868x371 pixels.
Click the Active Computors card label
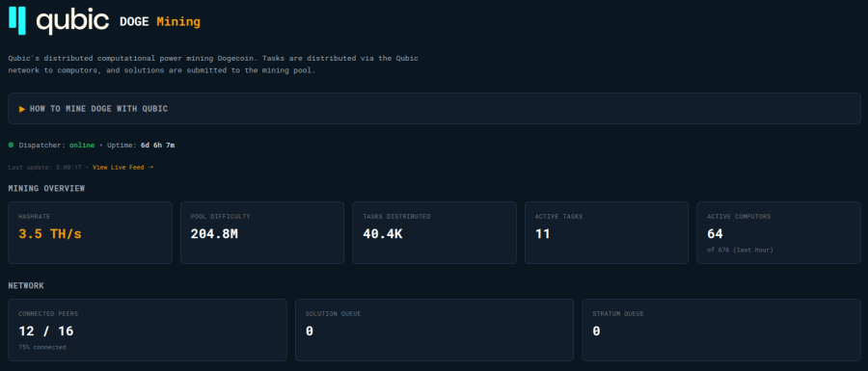(739, 217)
